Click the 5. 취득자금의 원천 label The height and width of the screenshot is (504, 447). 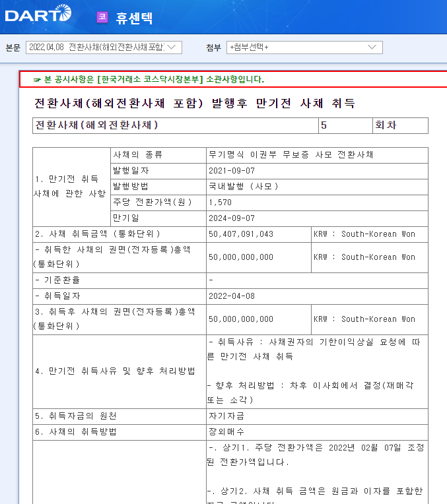76,416
